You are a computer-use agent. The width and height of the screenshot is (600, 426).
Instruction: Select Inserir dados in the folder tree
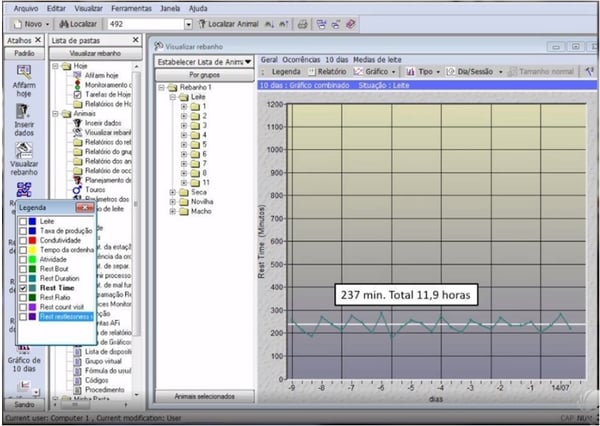click(x=103, y=123)
